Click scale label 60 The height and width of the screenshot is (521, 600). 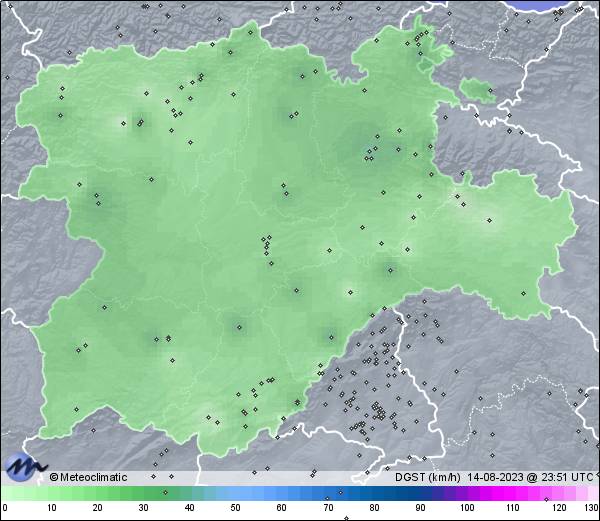click(282, 508)
